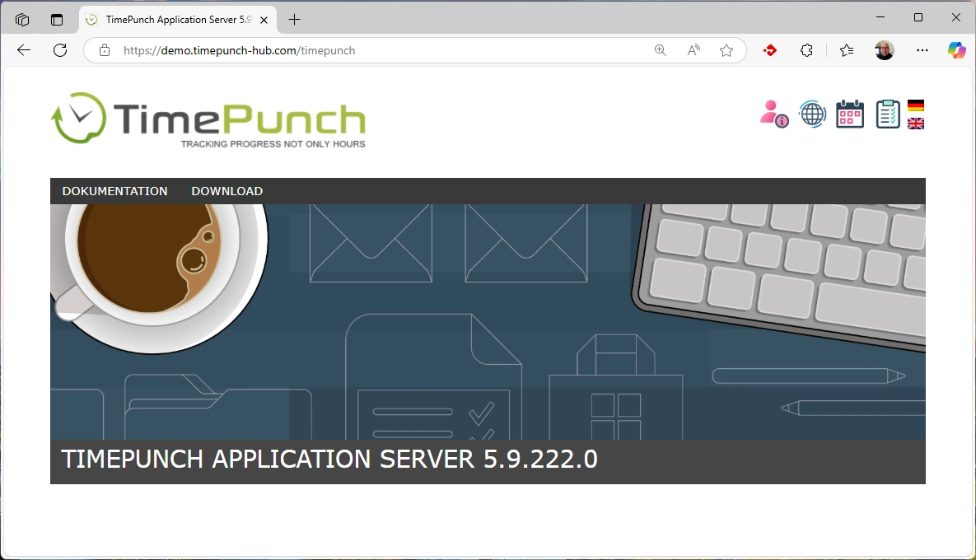Close the TimePunch Application Server tab
Screen dimensions: 976x560
(x=264, y=20)
